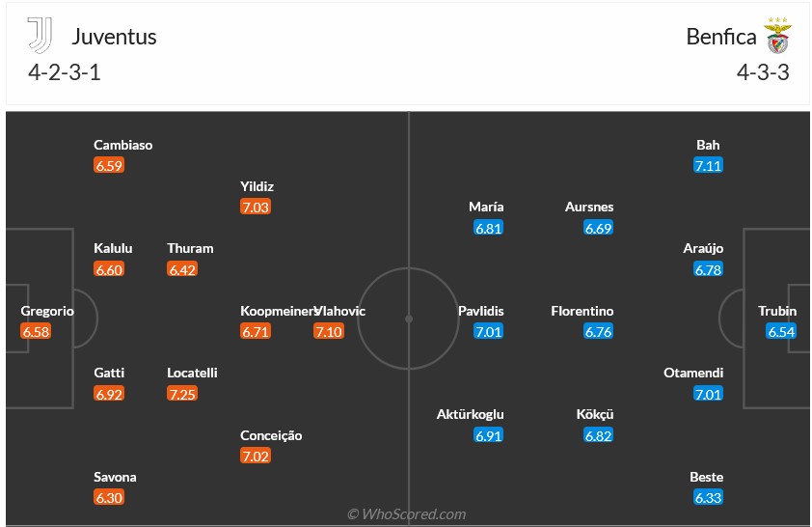The width and height of the screenshot is (812, 527).
Task: Open Otamendi's 7.01 rating badge
Action: coord(708,394)
